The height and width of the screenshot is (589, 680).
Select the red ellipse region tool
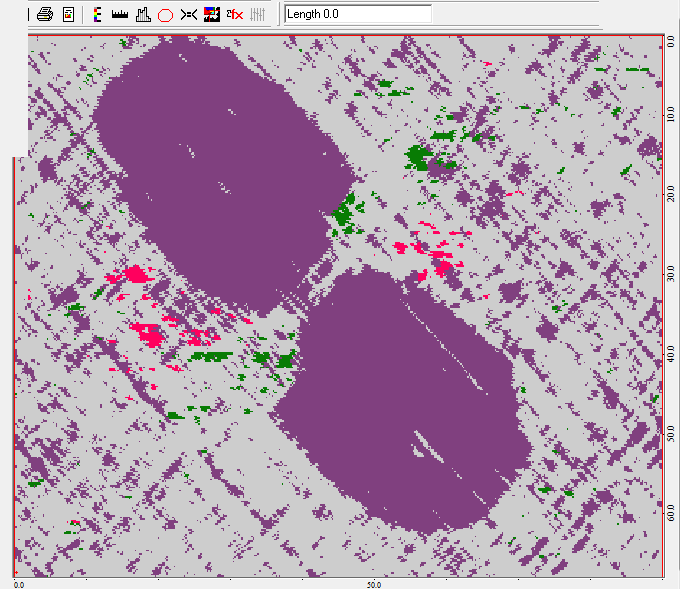[x=165, y=15]
